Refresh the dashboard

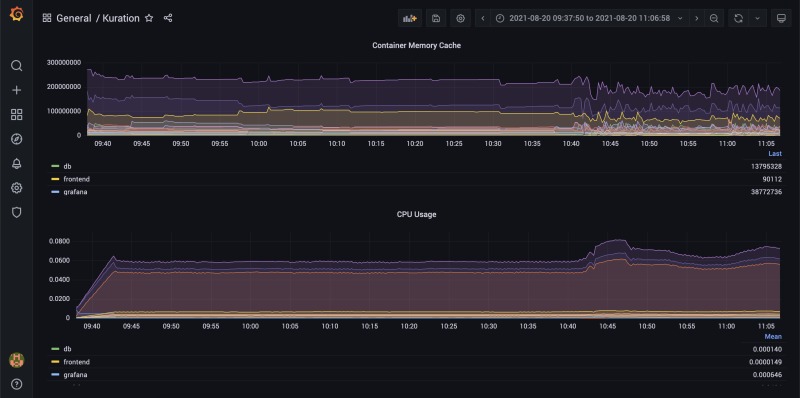point(738,18)
